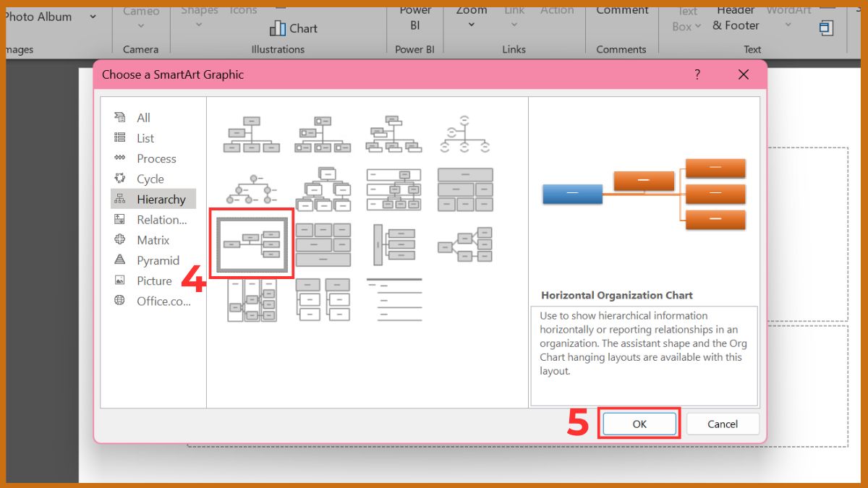Insert a Chart from the Illustrations group
Image resolution: width=868 pixels, height=488 pixels.
pyautogui.click(x=292, y=28)
